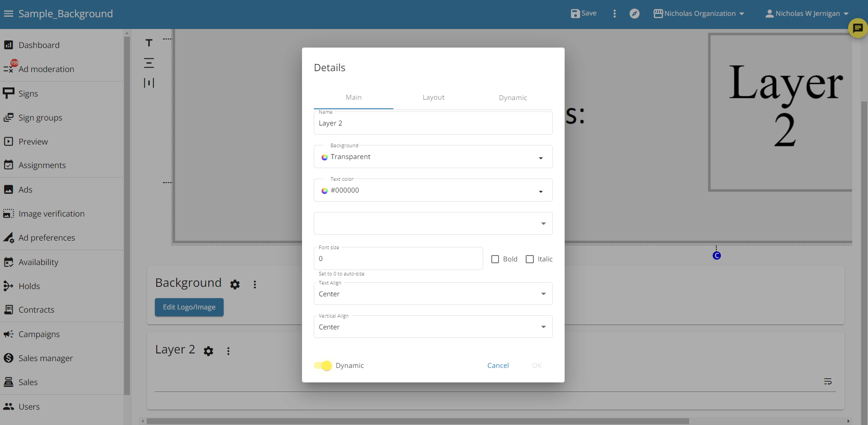Open Layer 2 three-dot menu
This screenshot has width=868, height=425.
[228, 351]
